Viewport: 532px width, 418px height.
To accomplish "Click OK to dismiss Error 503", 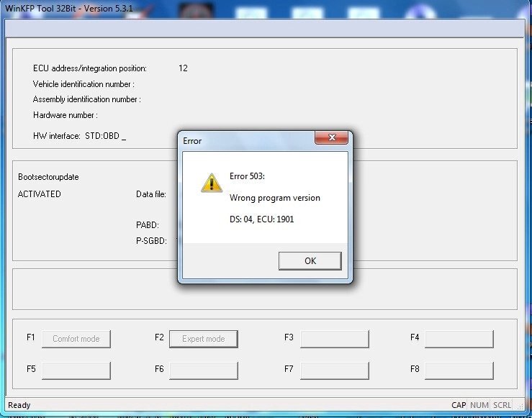I will pos(310,260).
